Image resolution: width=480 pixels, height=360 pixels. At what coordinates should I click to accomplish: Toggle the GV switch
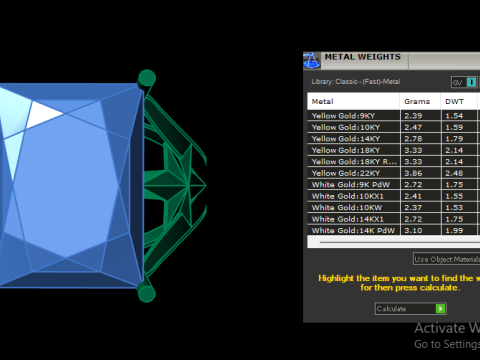coord(464,82)
